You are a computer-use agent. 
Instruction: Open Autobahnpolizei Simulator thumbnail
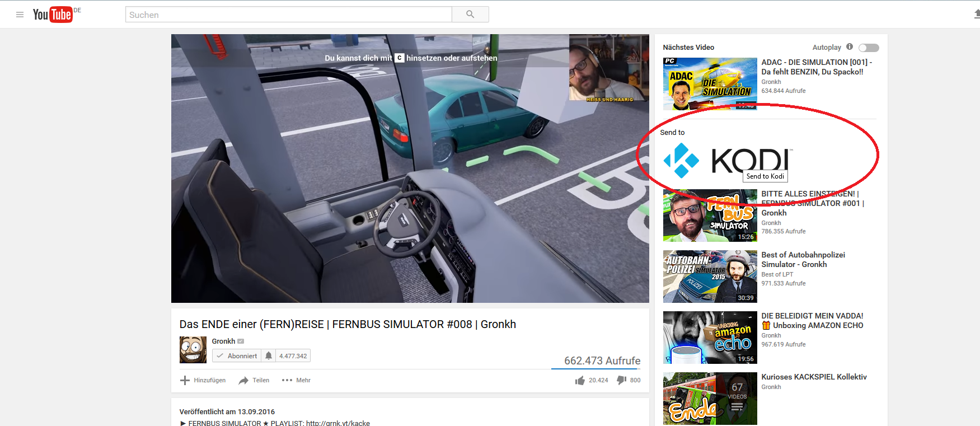710,277
